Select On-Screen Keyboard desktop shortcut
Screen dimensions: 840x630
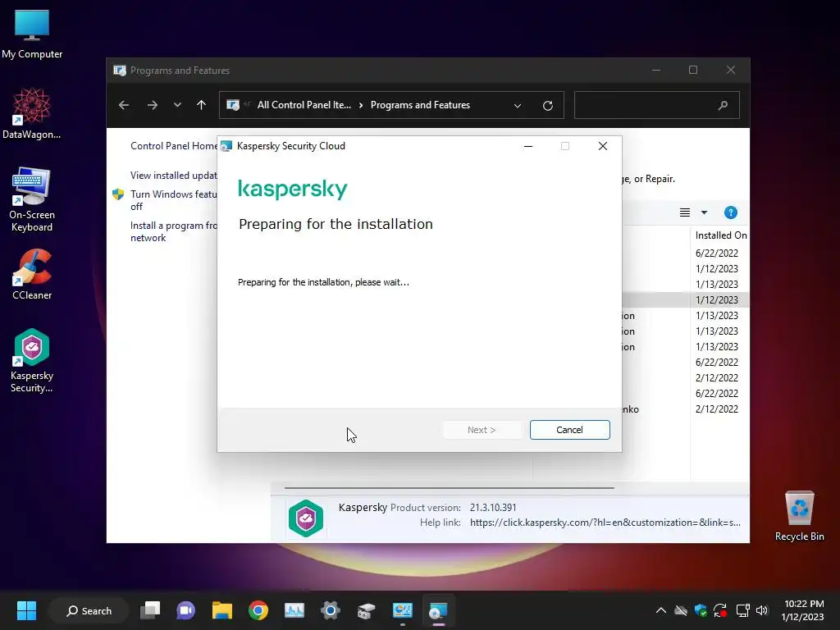click(x=32, y=199)
